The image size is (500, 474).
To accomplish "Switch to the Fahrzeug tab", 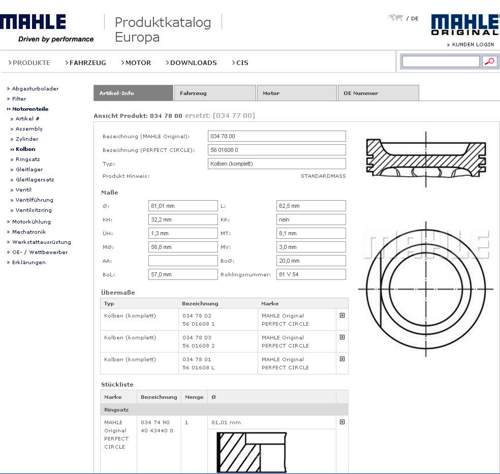I will coord(214,93).
